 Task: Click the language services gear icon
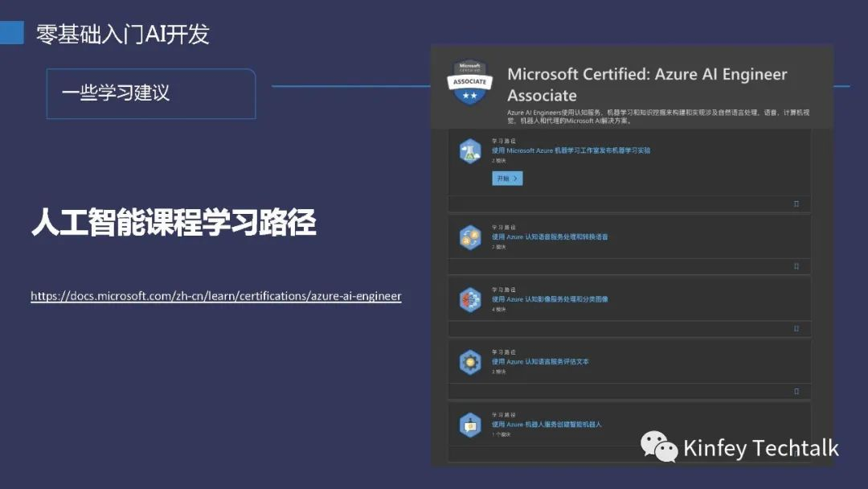pos(470,362)
